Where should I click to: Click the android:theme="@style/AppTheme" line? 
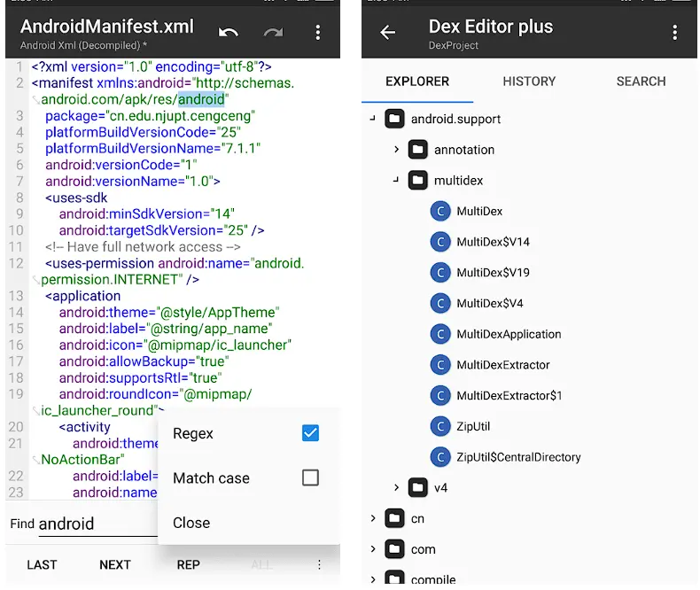tap(169, 313)
